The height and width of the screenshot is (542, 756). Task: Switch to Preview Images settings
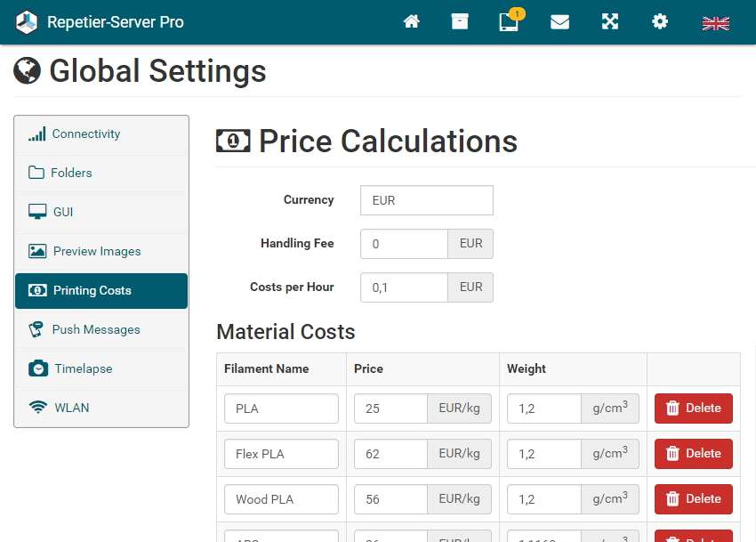[101, 251]
